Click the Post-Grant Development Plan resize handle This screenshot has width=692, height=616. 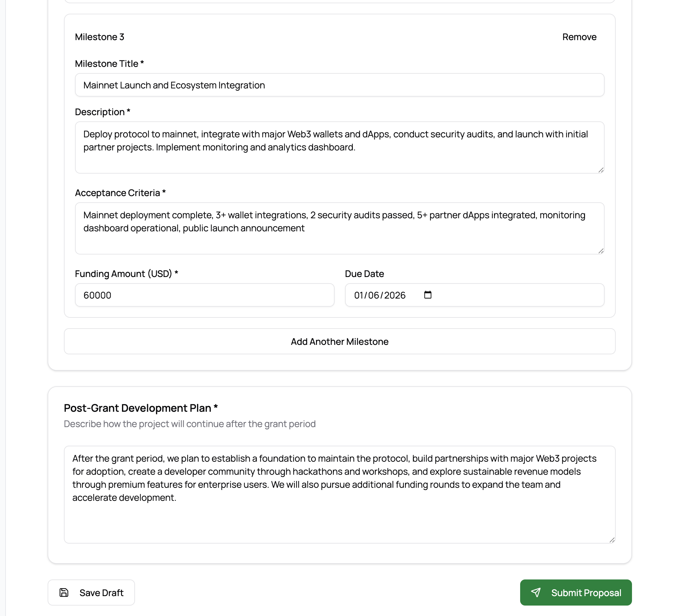click(x=612, y=541)
